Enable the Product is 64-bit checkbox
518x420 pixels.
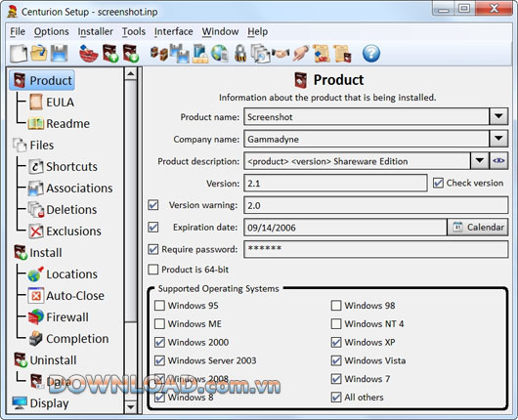pyautogui.click(x=152, y=270)
